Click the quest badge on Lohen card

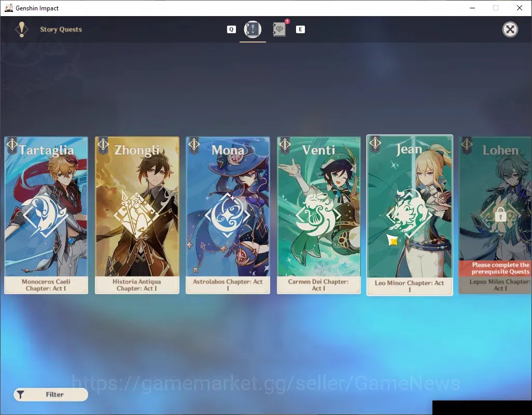pyautogui.click(x=467, y=145)
